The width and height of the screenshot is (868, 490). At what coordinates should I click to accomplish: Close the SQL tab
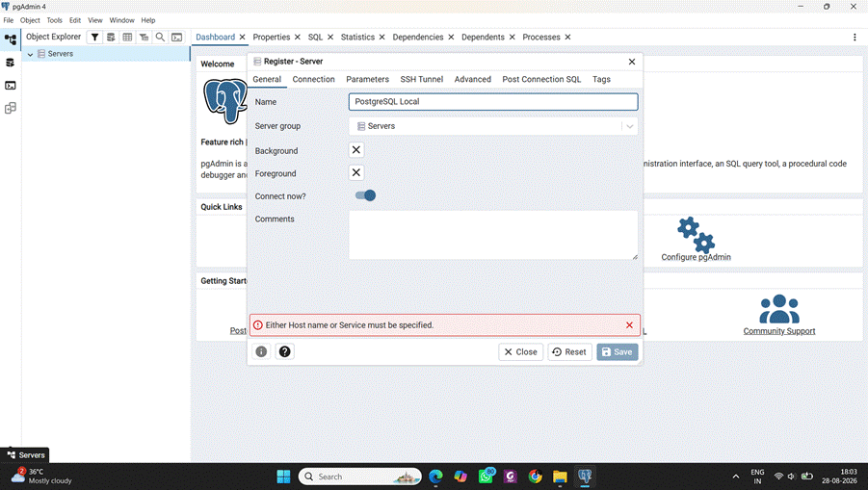tap(329, 37)
